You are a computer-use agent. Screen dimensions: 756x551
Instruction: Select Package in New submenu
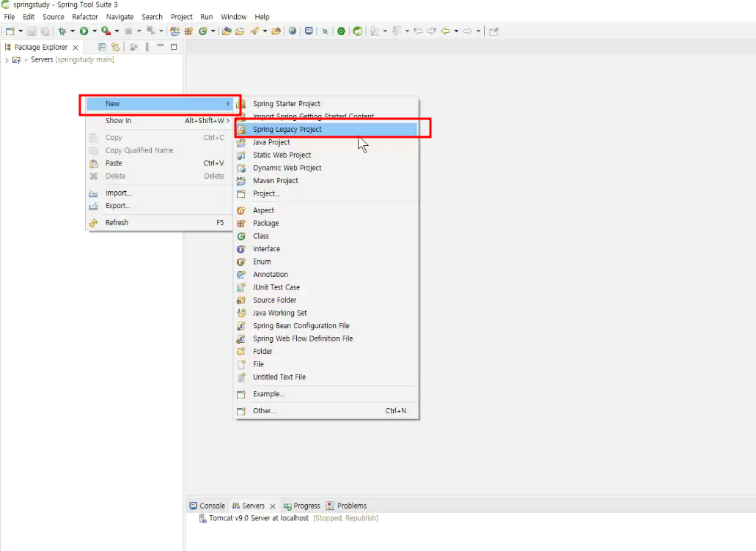[326, 223]
